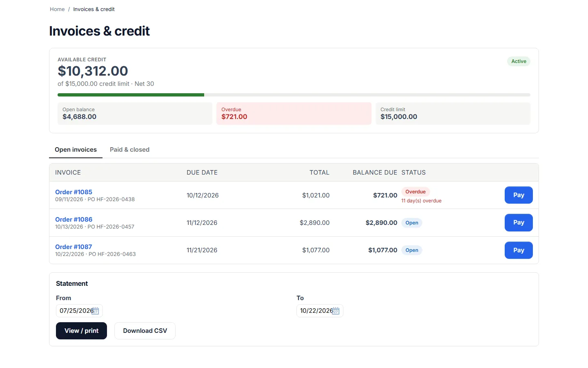
Task: Open Order #1087 invoice link
Action: click(x=73, y=247)
